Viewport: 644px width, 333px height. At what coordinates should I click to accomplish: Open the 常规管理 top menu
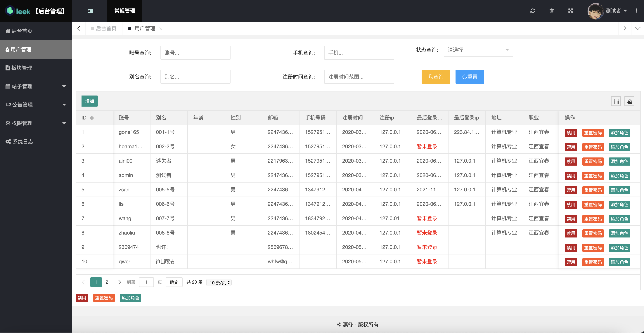pos(124,11)
